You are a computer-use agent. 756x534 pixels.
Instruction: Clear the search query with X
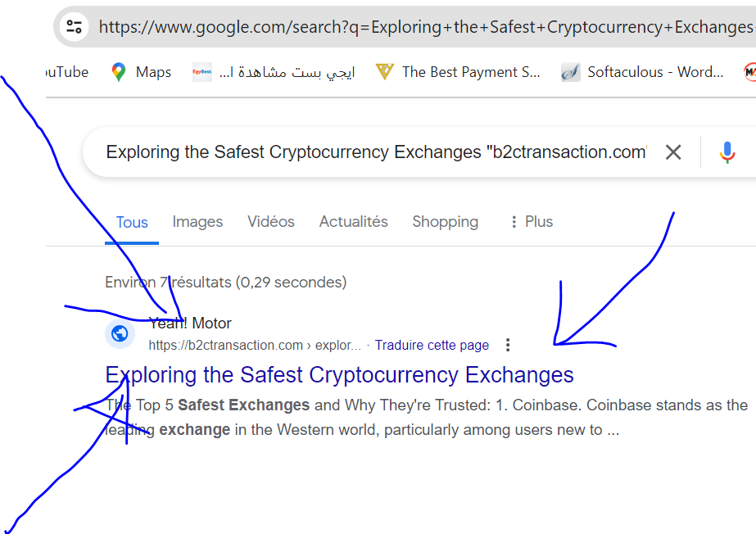click(673, 152)
